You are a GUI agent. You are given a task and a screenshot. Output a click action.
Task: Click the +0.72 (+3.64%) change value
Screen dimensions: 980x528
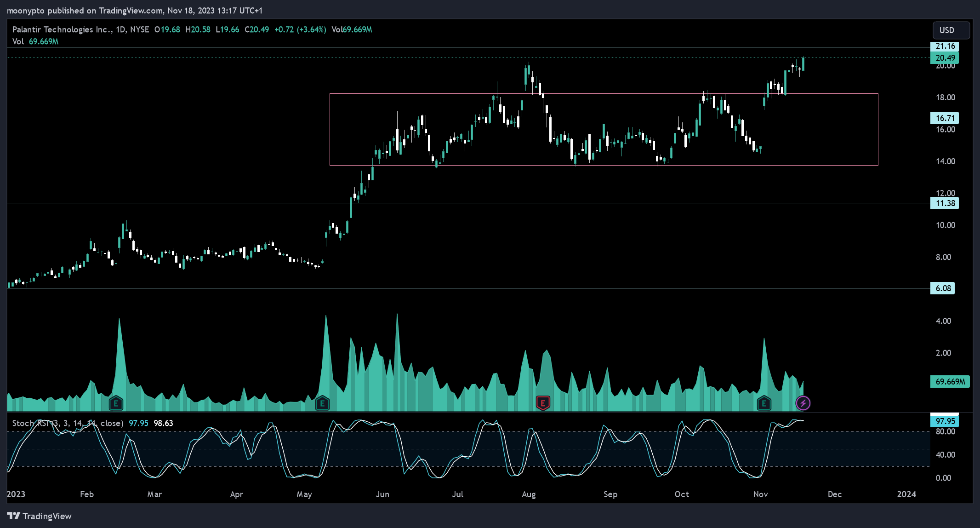300,29
